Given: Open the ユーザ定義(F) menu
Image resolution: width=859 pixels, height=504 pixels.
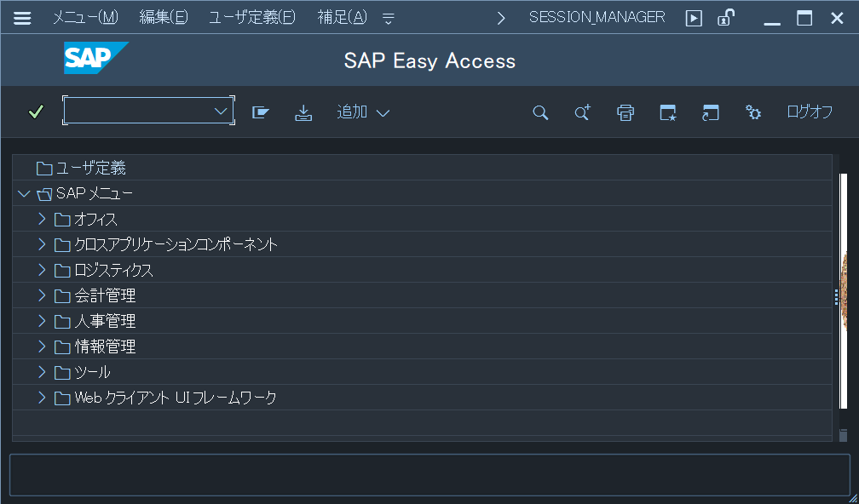Looking at the screenshot, I should [x=251, y=16].
